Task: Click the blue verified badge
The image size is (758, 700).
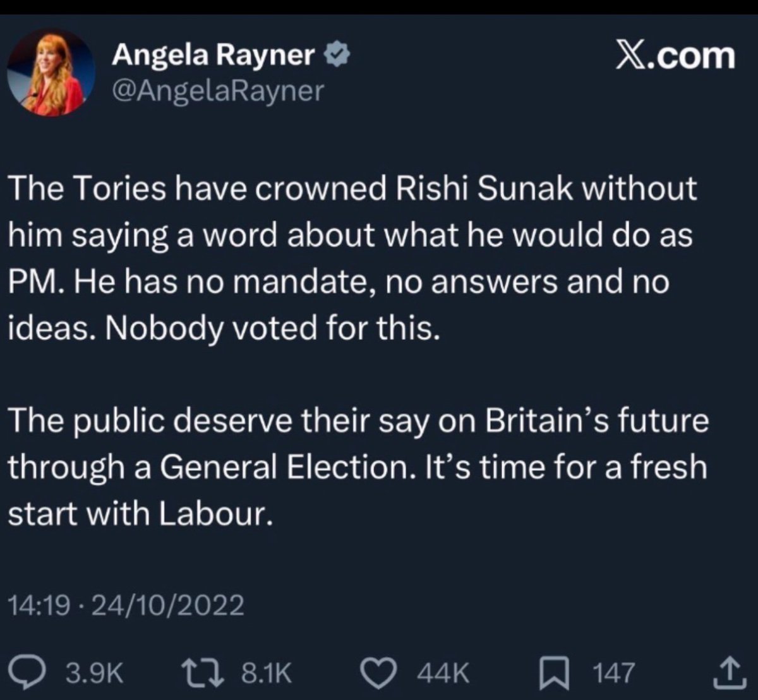Action: 335,57
